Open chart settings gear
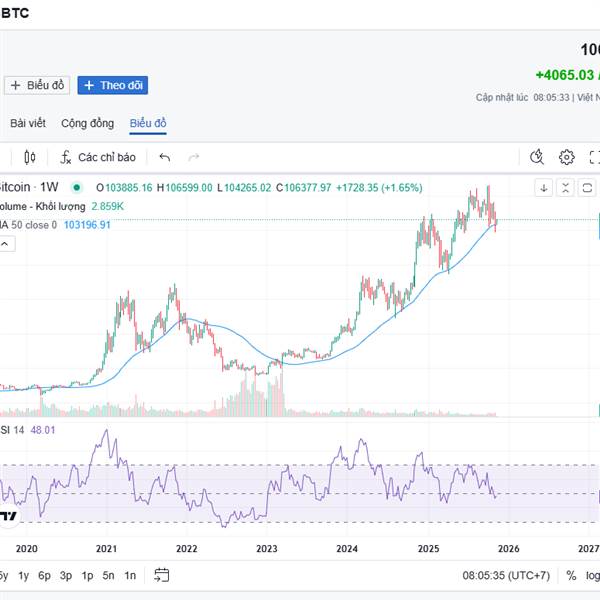Screen dimensions: 600x600 click(566, 157)
